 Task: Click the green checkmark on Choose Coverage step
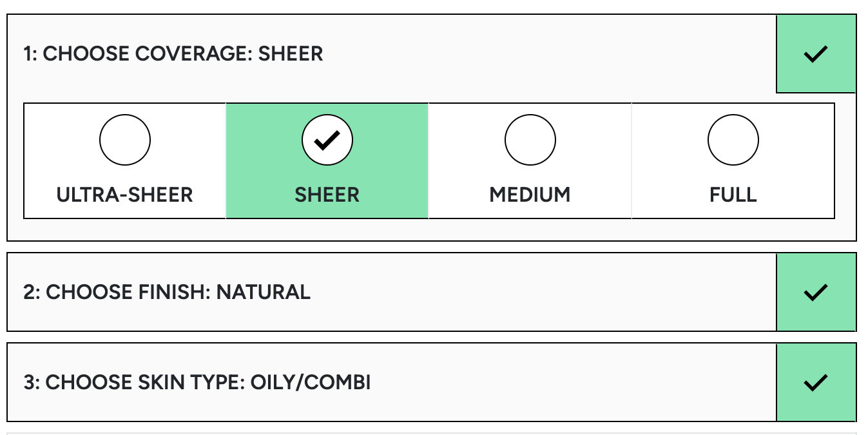pyautogui.click(x=816, y=54)
